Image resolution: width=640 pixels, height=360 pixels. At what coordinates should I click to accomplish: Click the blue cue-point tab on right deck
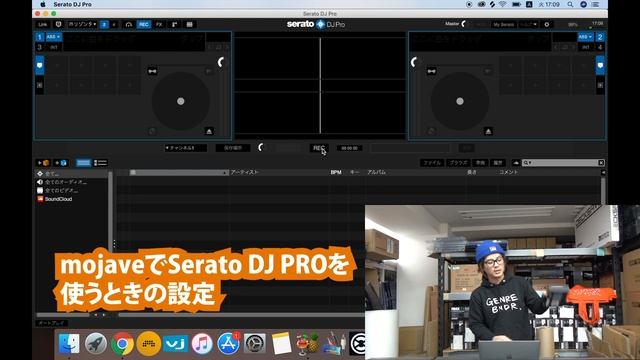click(x=600, y=65)
